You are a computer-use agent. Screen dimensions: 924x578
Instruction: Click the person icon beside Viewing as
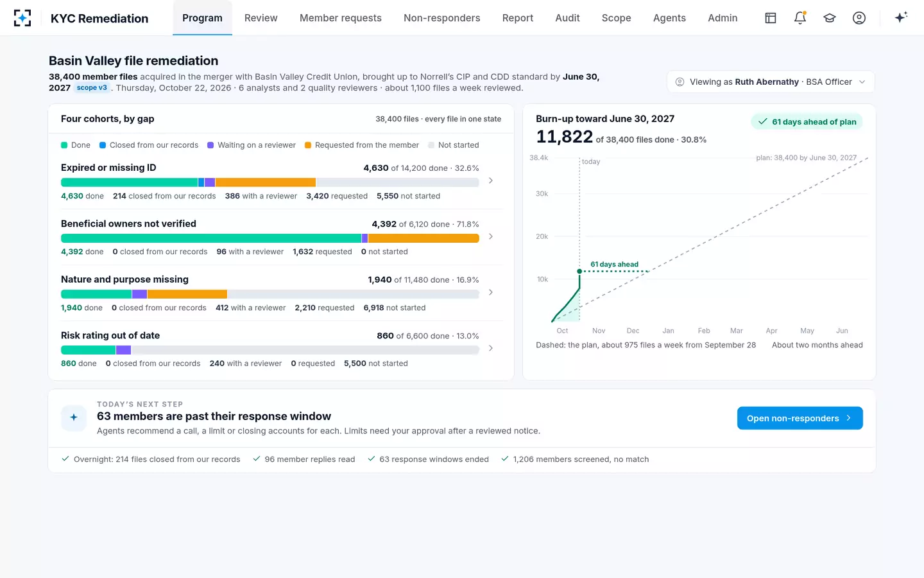tap(680, 82)
